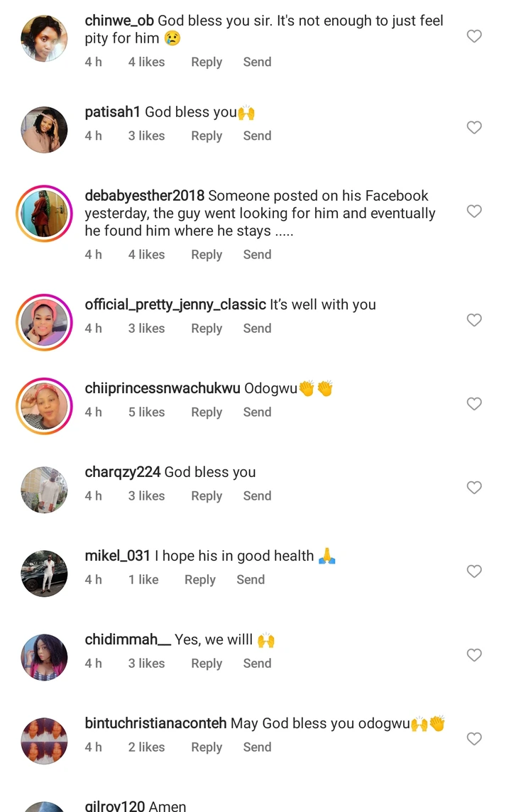This screenshot has width=511, height=812.
Task: Reply to debabyesther2018's comment
Action: tap(207, 254)
